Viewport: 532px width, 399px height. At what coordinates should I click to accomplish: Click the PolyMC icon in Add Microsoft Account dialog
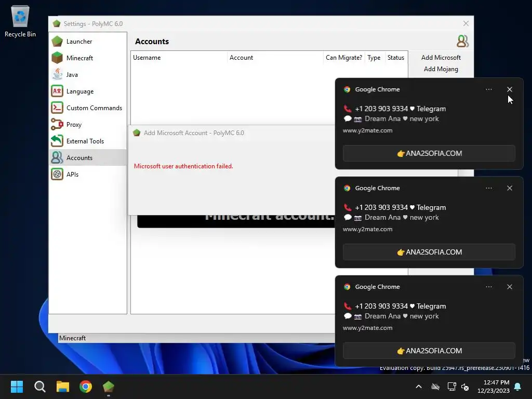(137, 133)
